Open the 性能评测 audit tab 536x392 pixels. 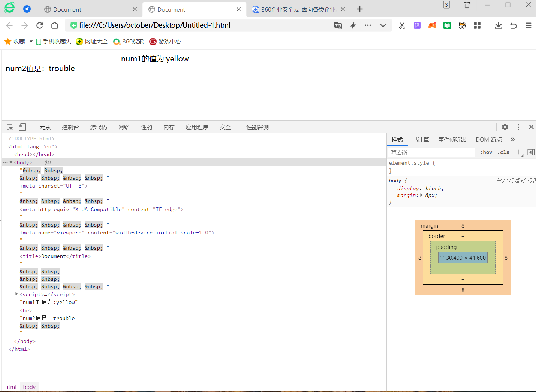[x=258, y=127]
